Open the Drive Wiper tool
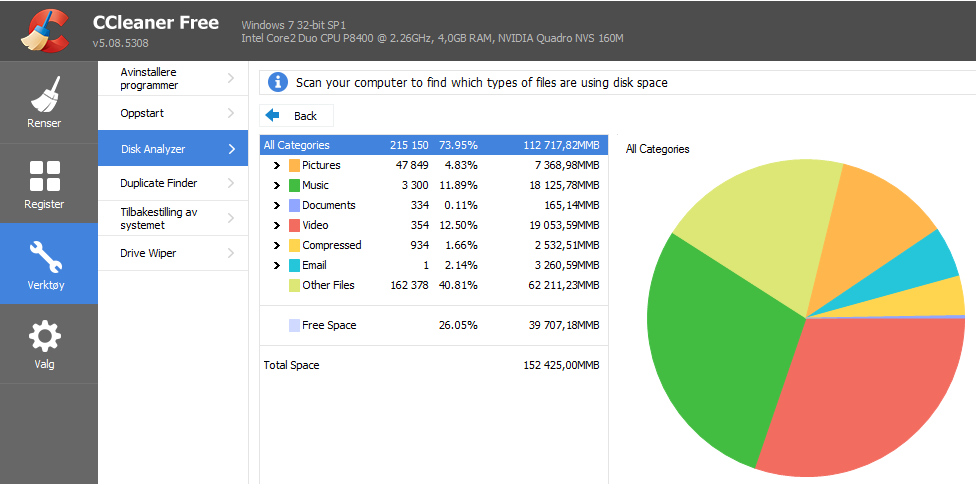 [x=172, y=253]
